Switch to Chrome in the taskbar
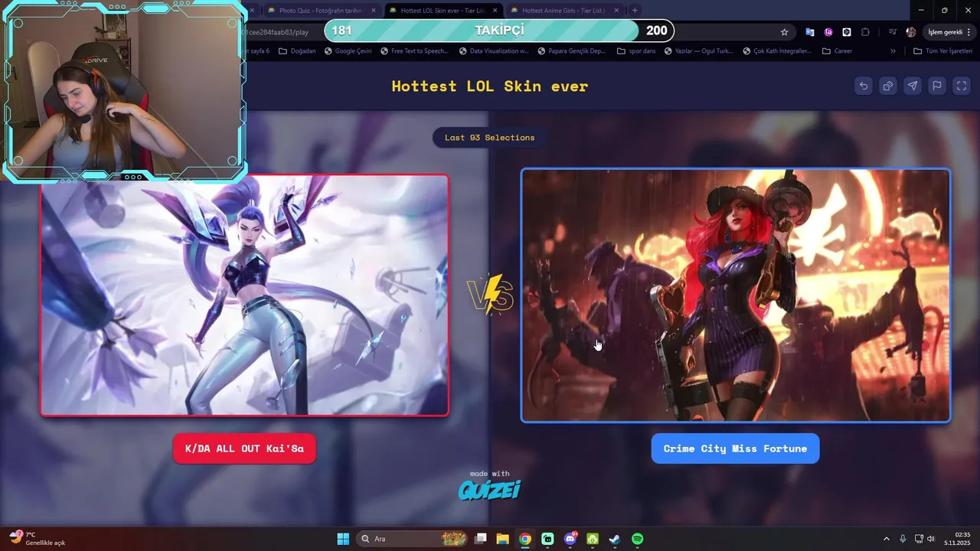The height and width of the screenshot is (551, 980). 524,539
